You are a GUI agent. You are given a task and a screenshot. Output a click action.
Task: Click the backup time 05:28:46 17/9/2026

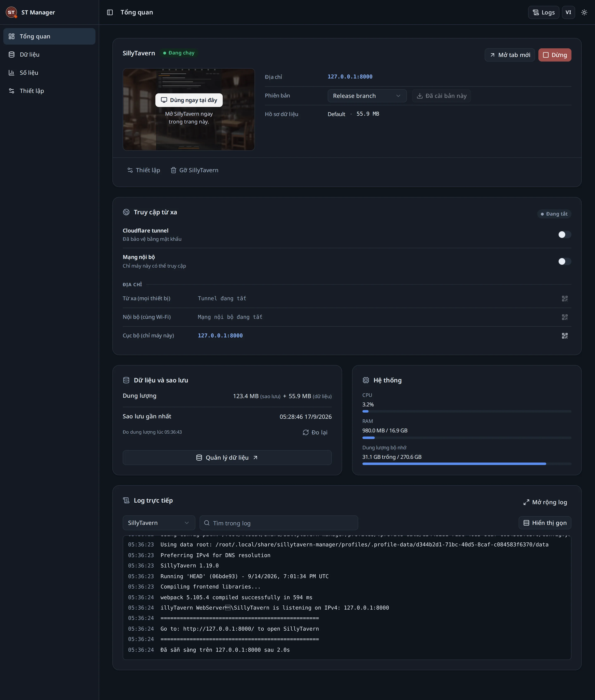[x=306, y=417]
